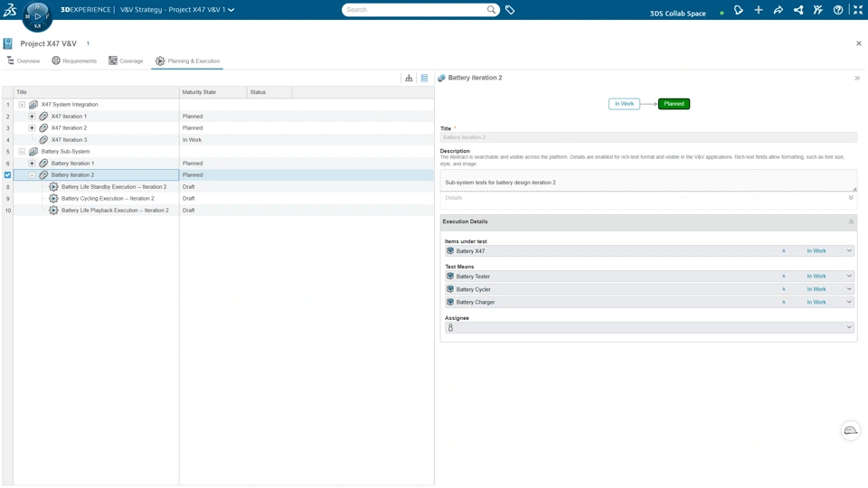Collapse the Execution Details section

tap(851, 222)
